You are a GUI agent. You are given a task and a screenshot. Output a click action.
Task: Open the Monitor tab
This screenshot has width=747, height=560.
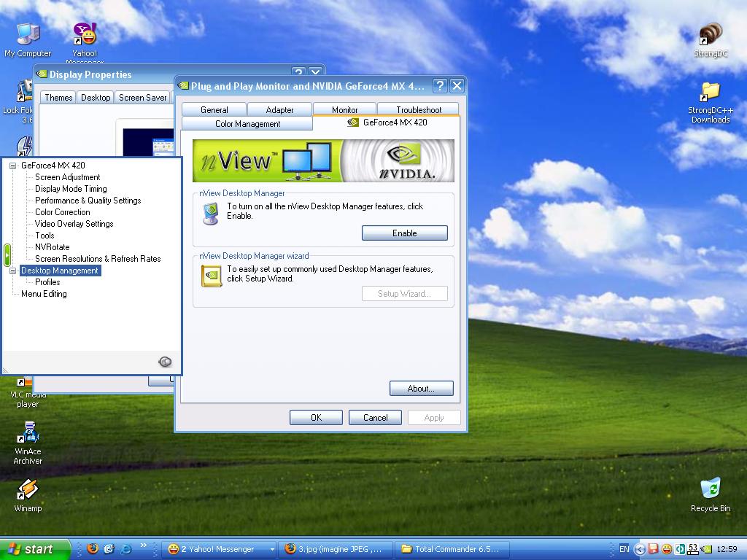(344, 110)
